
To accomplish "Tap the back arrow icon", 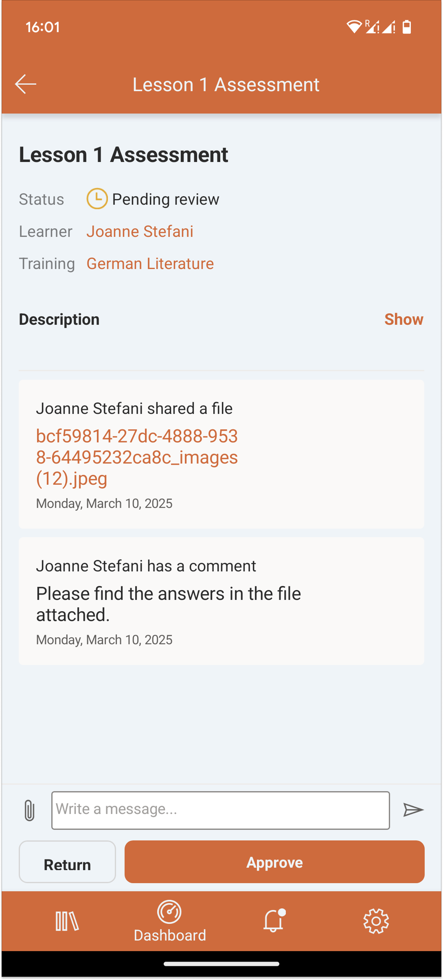I will (26, 84).
